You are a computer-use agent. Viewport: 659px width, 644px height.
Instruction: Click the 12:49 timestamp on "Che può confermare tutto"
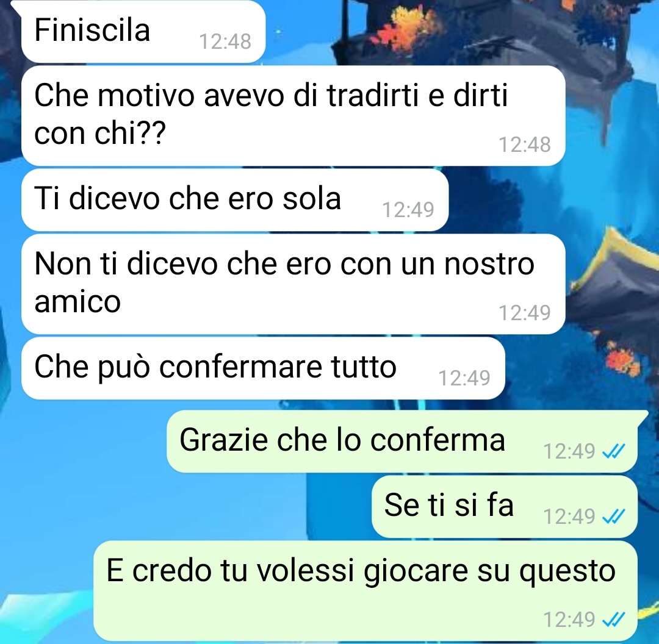click(x=464, y=378)
